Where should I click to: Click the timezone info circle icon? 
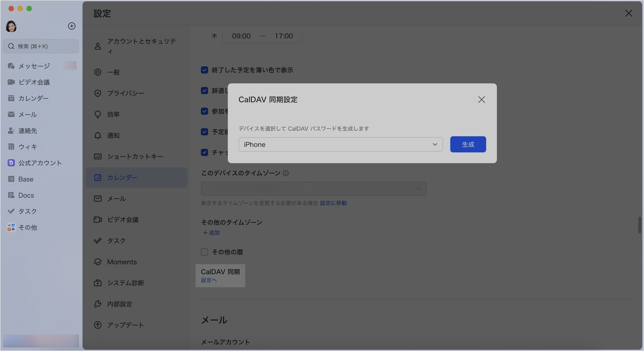tap(285, 173)
